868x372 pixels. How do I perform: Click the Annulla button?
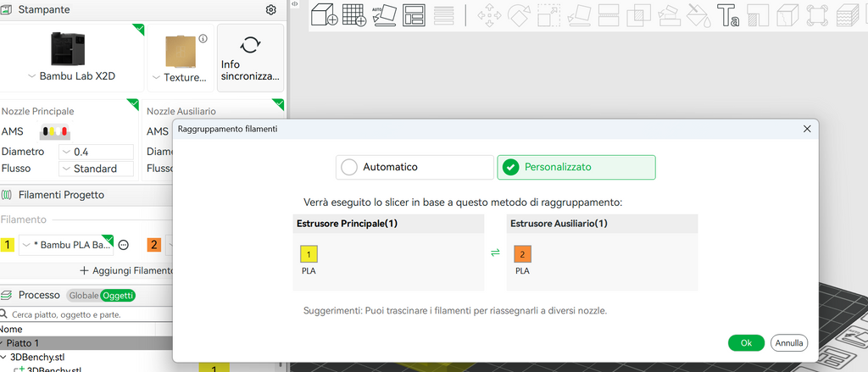point(789,342)
